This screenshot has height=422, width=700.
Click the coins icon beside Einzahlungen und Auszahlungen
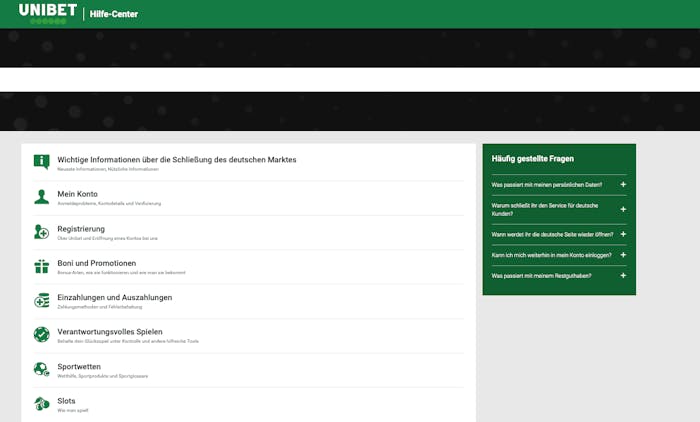tap(42, 301)
